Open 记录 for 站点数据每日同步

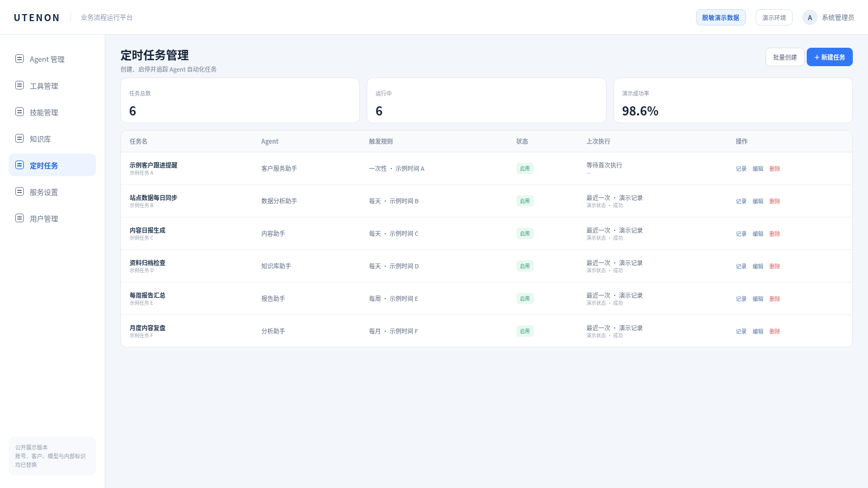741,201
